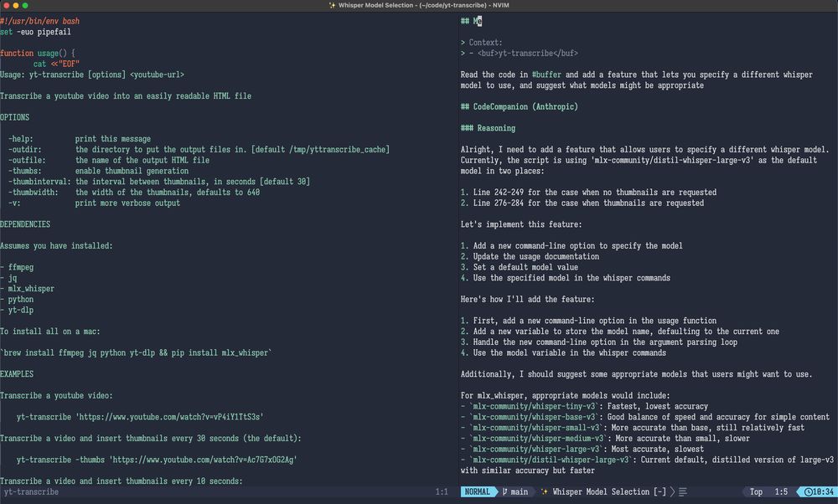Viewport: 838px width, 504px height.
Task: Click the macOS yellow minimize window button
Action: (15, 5)
